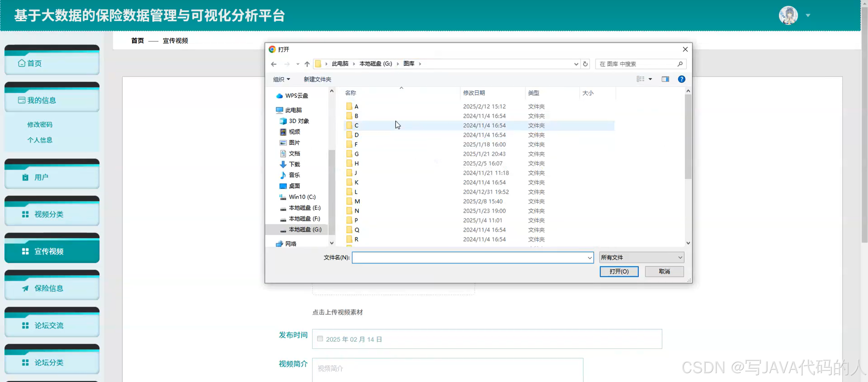This screenshot has width=868, height=382.
Task: Switch to 宣传视频 in the sidebar
Action: 51,251
